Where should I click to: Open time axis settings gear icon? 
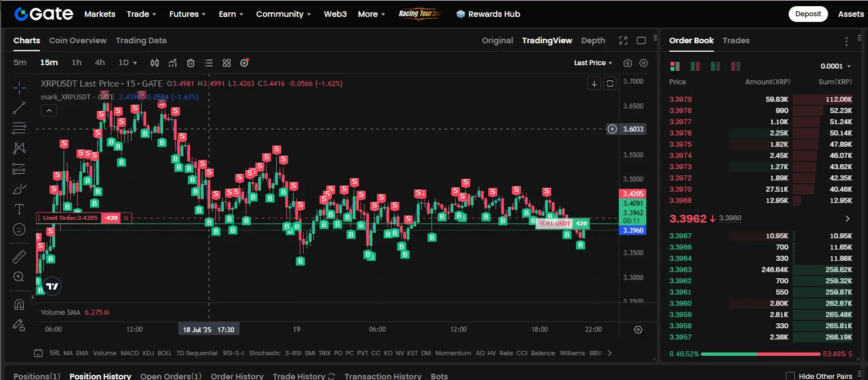click(638, 329)
